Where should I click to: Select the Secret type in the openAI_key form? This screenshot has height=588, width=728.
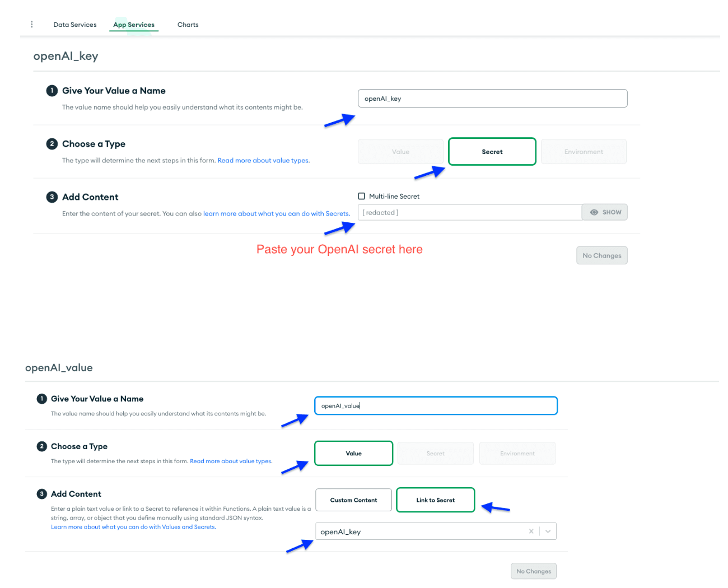(x=492, y=152)
